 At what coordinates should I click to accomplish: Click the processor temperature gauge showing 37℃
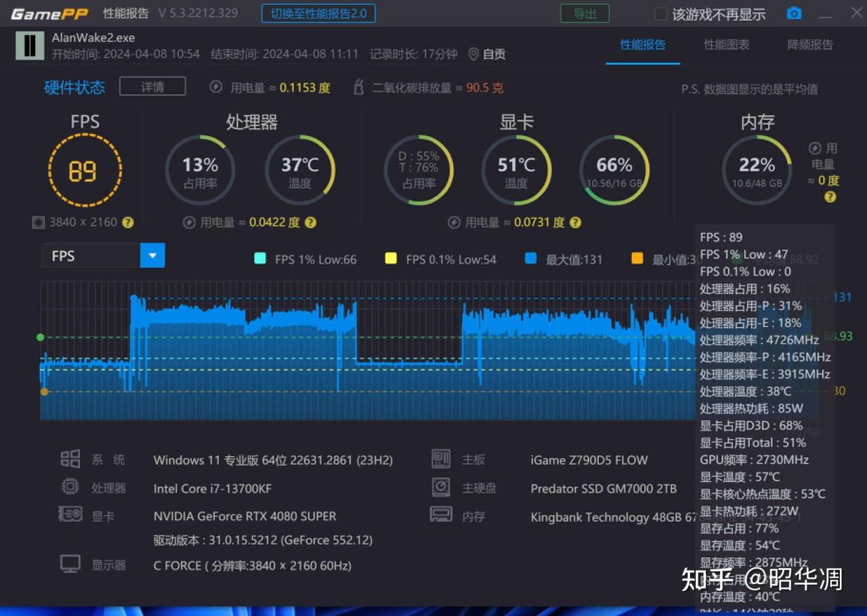[300, 170]
